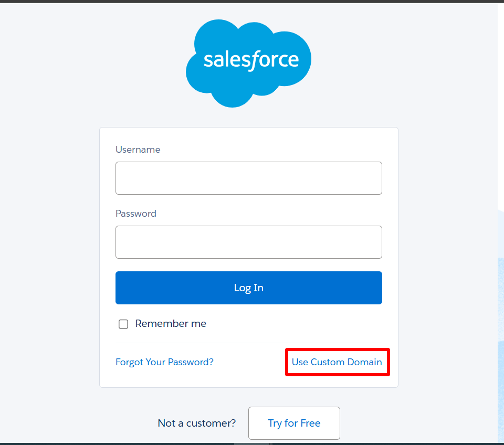Screen dimensions: 504x445
Task: Click the Password input field
Action: point(248,242)
